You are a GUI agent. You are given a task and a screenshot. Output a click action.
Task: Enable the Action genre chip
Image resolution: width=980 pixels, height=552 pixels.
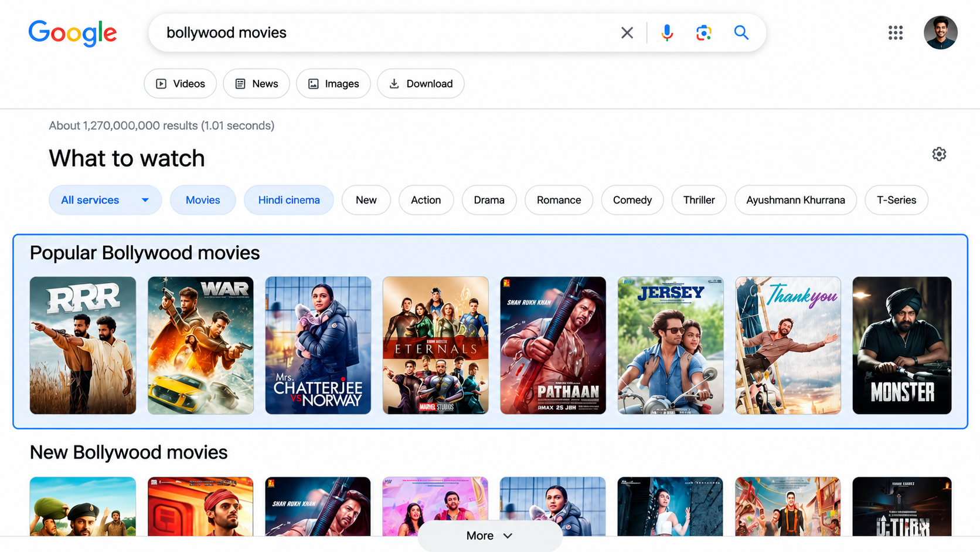[426, 200]
